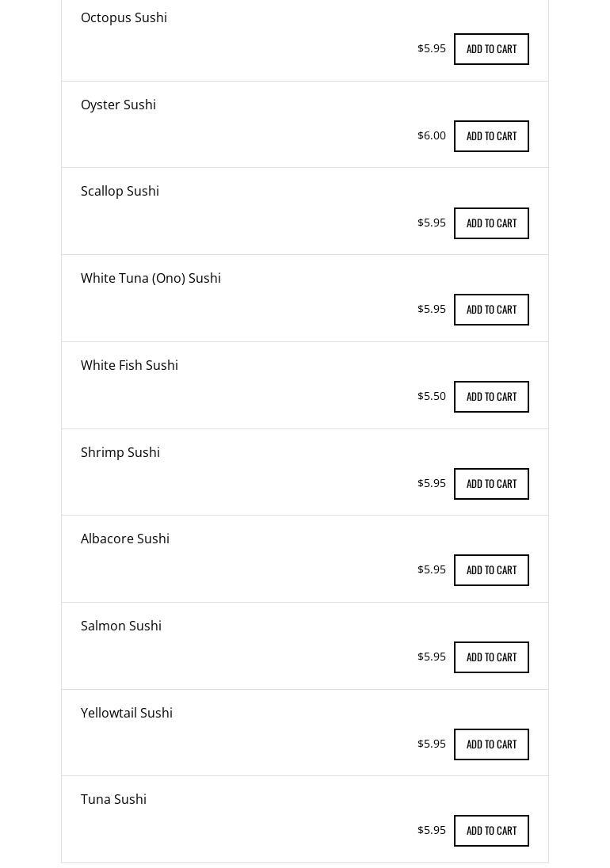Open the Salmon Sushi item

pos(121,626)
